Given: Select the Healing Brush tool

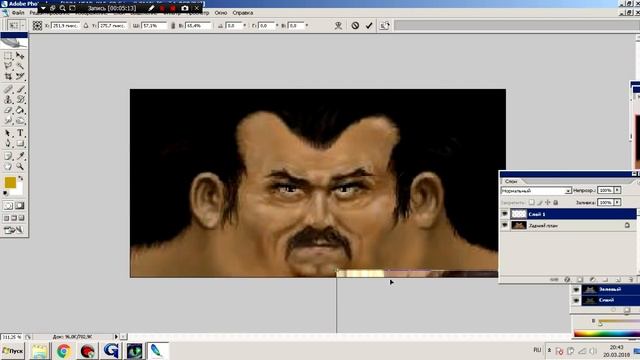Looking at the screenshot, I should coord(8,89).
